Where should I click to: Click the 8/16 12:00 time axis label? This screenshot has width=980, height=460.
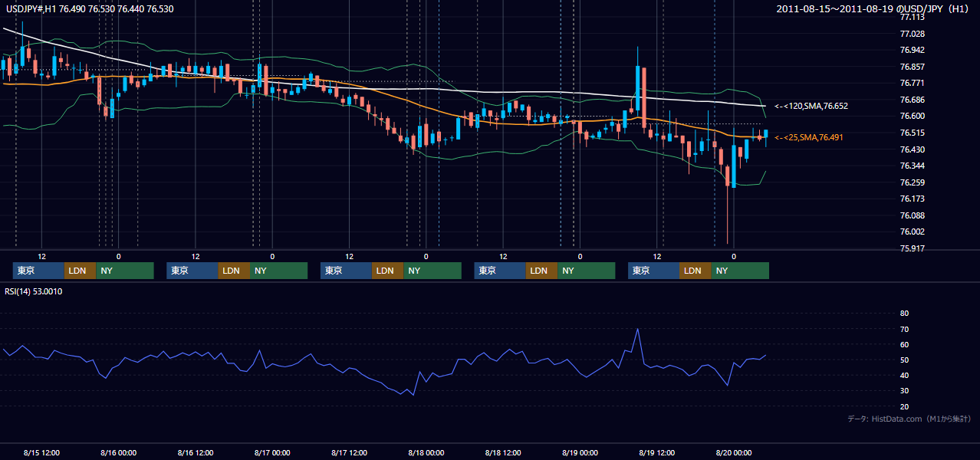(x=196, y=452)
